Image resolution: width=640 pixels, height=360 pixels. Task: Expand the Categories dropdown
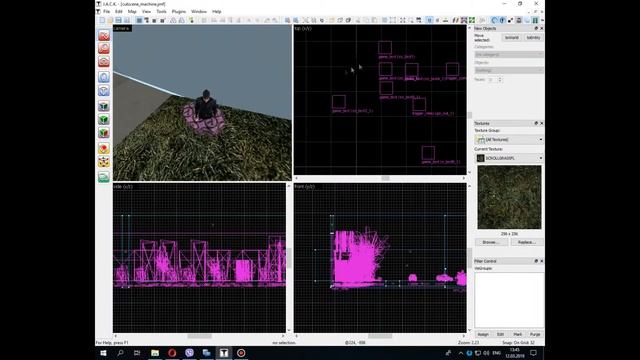tap(509, 54)
